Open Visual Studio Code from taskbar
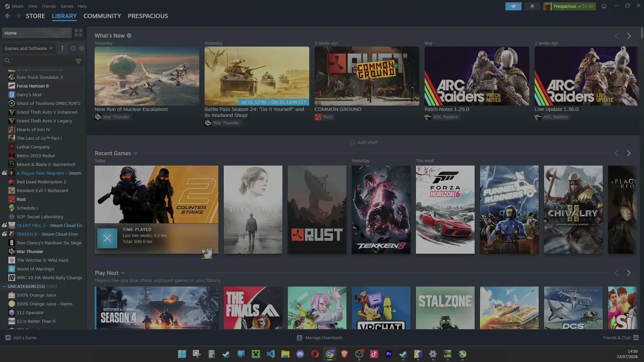This screenshot has height=362, width=644. click(x=271, y=354)
